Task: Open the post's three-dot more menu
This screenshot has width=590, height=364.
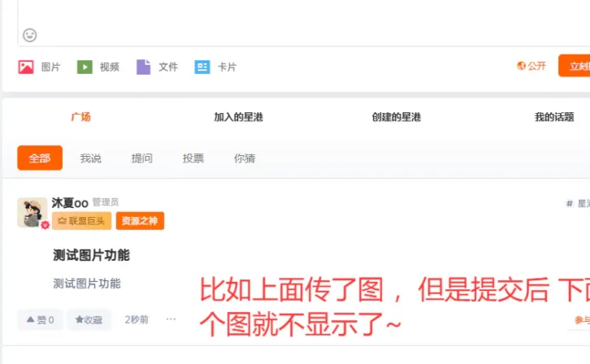Action: tap(171, 318)
